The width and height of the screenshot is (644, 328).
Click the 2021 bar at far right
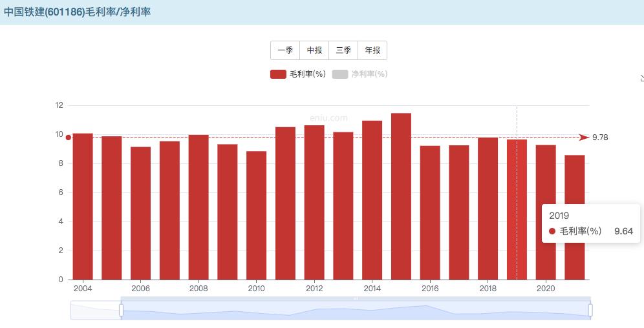575,218
